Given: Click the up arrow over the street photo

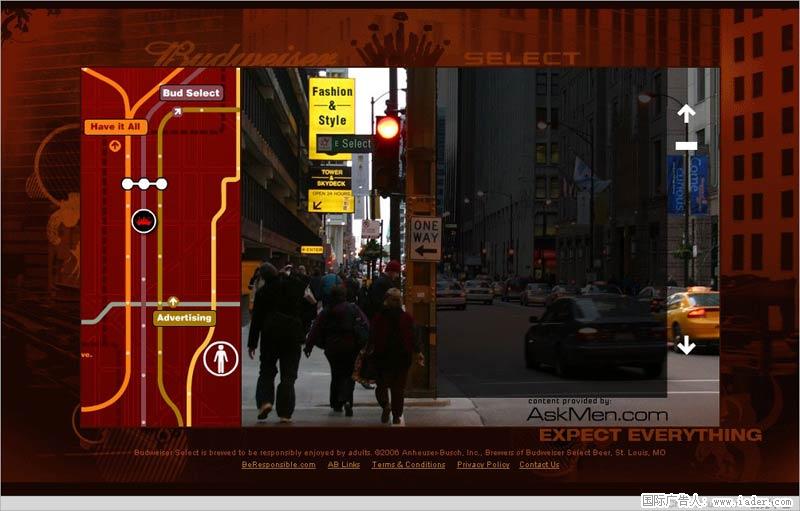Looking at the screenshot, I should pyautogui.click(x=686, y=113).
